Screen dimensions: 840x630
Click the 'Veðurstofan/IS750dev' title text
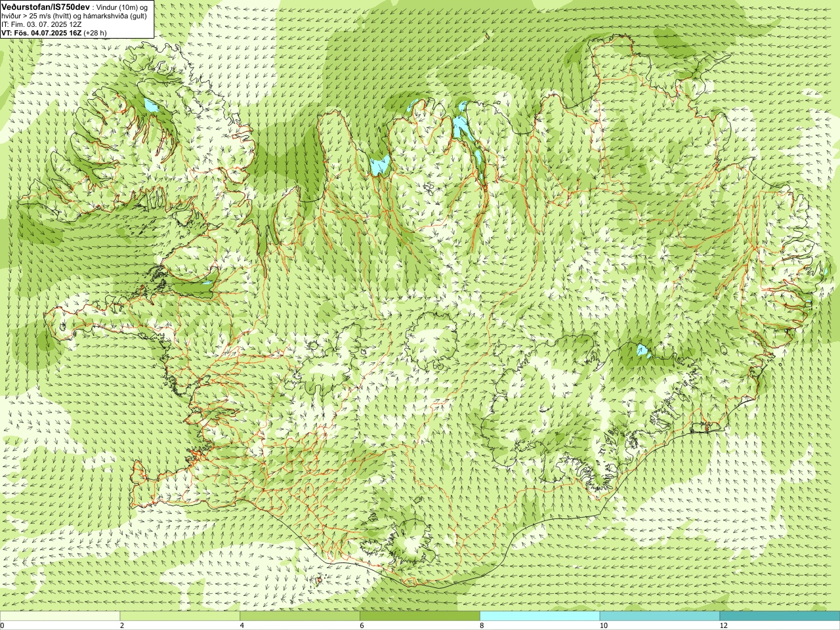[x=45, y=6]
